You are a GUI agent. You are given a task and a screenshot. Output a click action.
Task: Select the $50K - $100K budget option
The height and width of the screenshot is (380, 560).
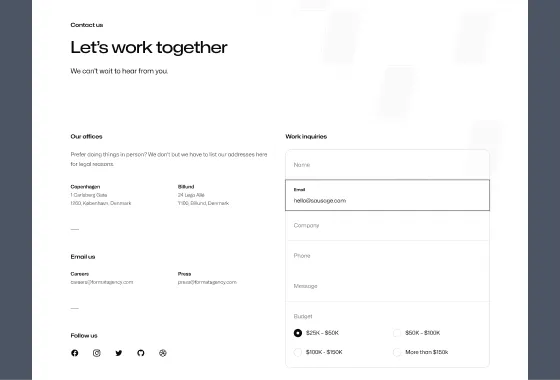(397, 333)
